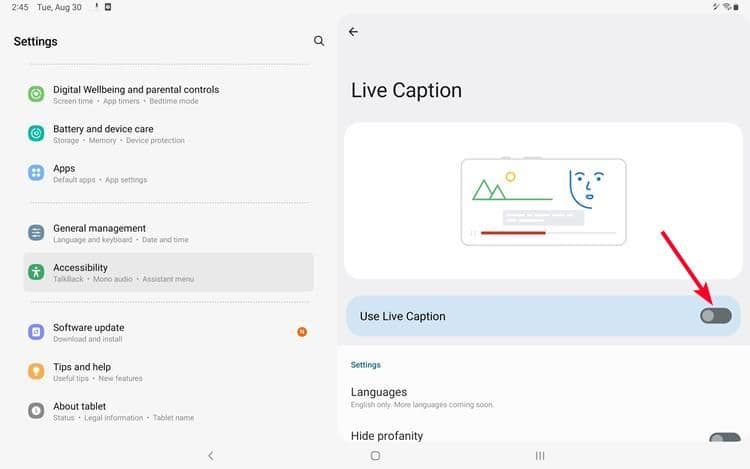Image resolution: width=750 pixels, height=469 pixels.
Task: Go back using the arrow icon
Action: pos(353,32)
